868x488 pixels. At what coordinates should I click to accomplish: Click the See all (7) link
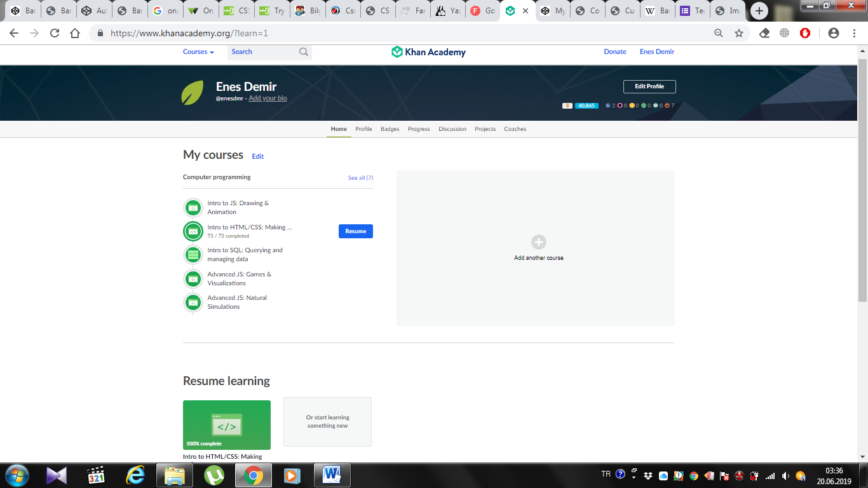[360, 178]
